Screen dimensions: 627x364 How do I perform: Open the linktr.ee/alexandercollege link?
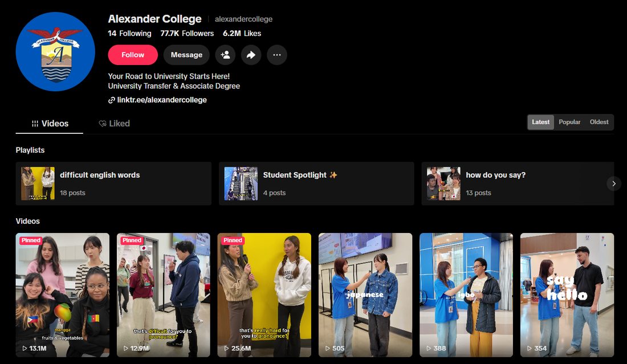click(x=162, y=100)
